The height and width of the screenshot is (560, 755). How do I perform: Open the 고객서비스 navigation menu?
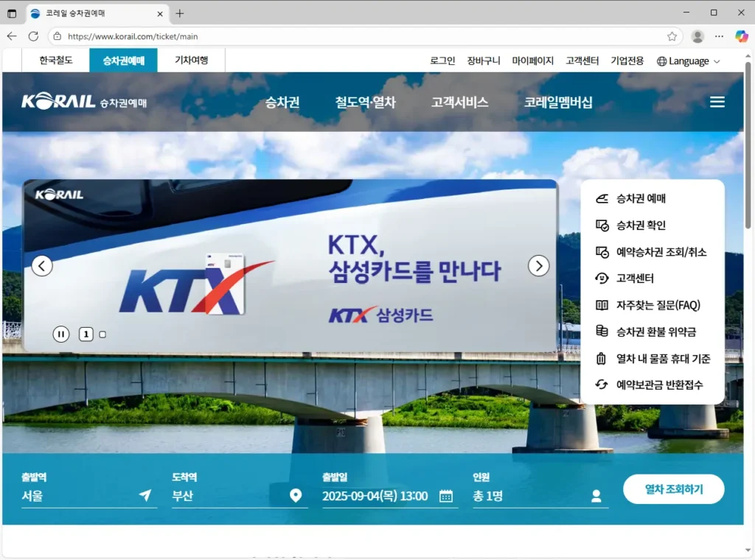point(459,102)
